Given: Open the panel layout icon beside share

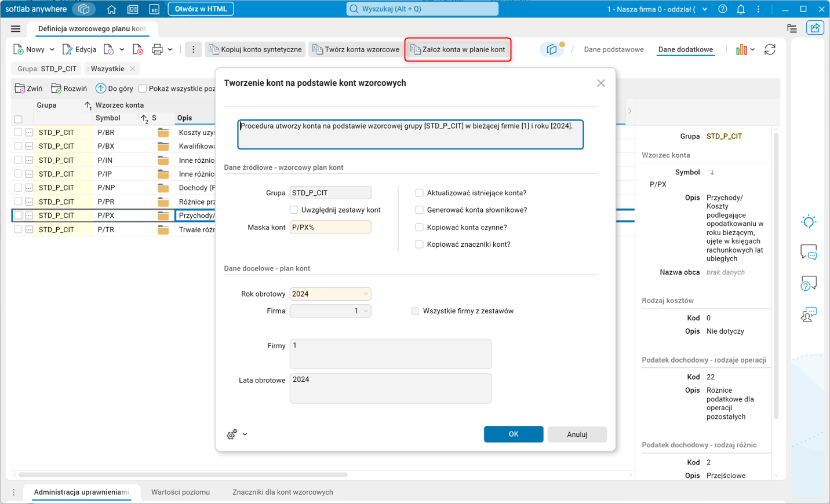Looking at the screenshot, I should click(x=792, y=28).
